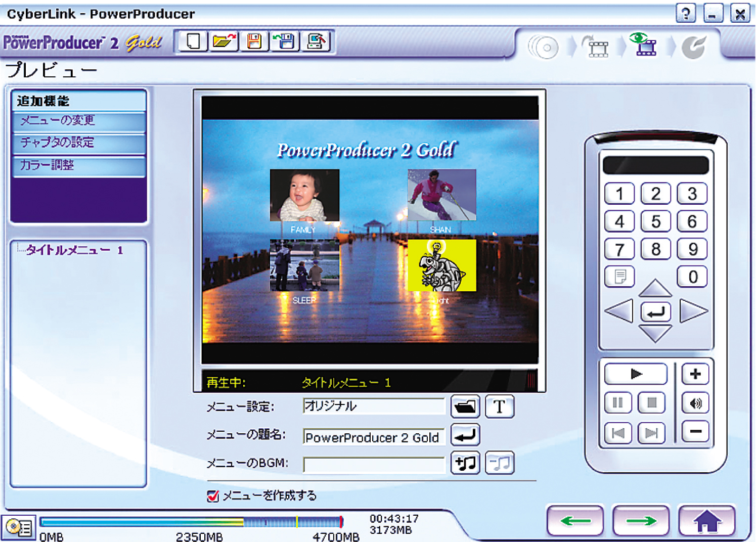This screenshot has height=542, width=756.
Task: Click the remote right arrow
Action: pos(693,310)
